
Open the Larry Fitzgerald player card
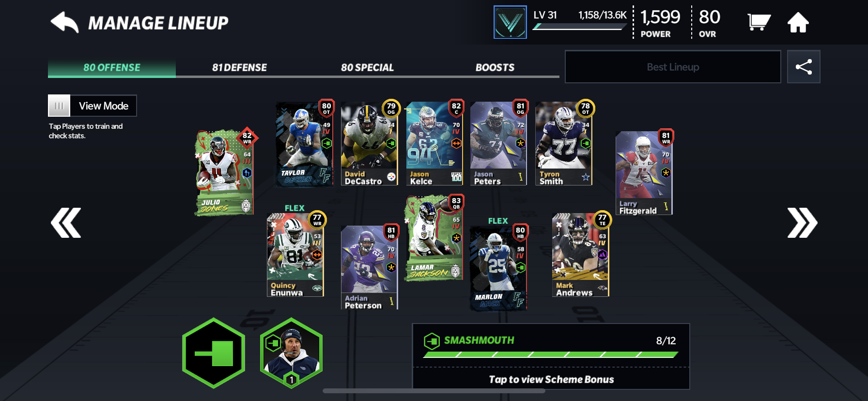pyautogui.click(x=644, y=173)
